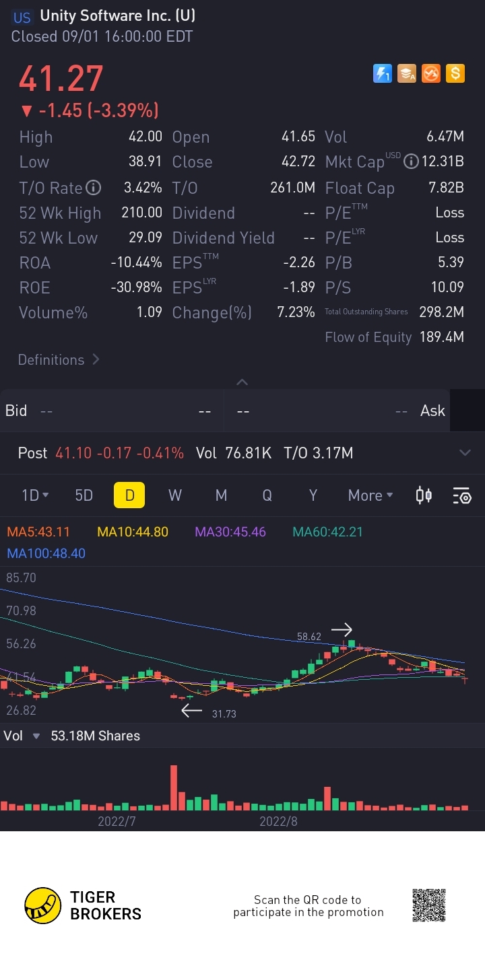This screenshot has height=980, width=485.
Task: Tap the Tiger Brokers tiger logo
Action: [42, 905]
